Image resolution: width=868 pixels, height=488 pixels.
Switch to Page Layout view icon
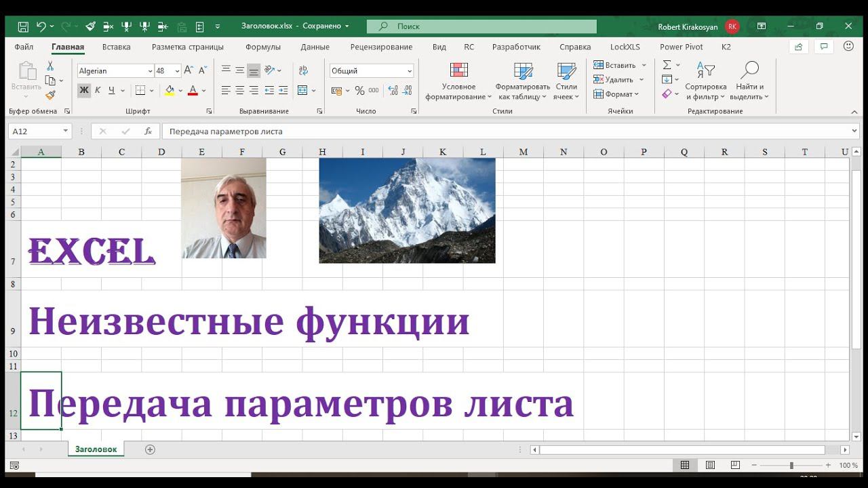[x=710, y=466]
